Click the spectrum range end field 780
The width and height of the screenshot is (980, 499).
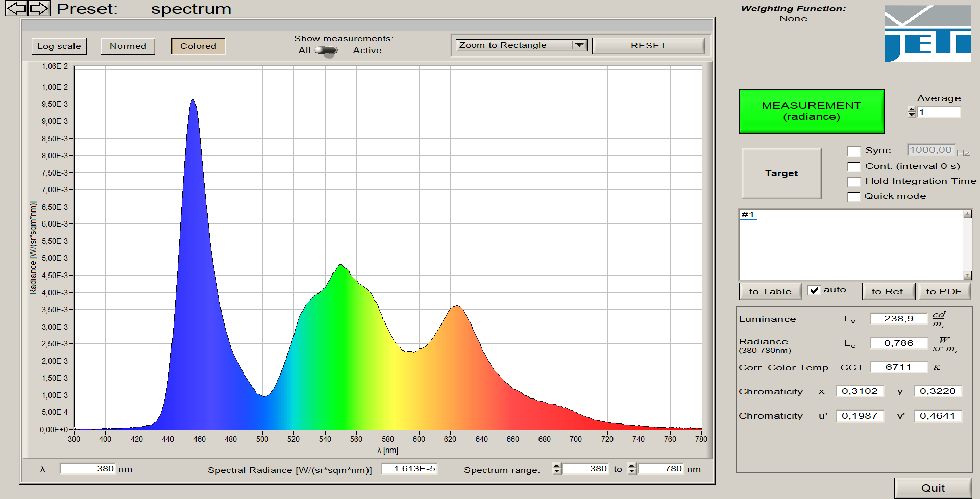pyautogui.click(x=661, y=469)
